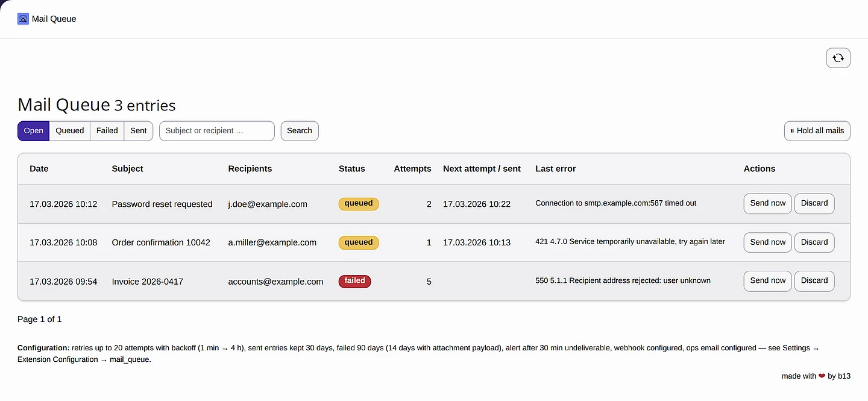
Task: Click the Mail Queue 3 entries heading
Action: coord(96,105)
